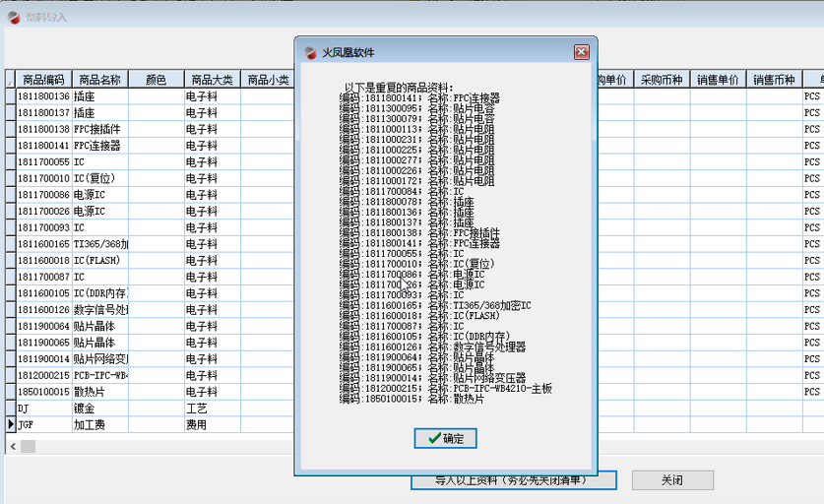Select cell with code 1811700055
Image resolution: width=824 pixels, height=504 pixels.
pyautogui.click(x=43, y=161)
